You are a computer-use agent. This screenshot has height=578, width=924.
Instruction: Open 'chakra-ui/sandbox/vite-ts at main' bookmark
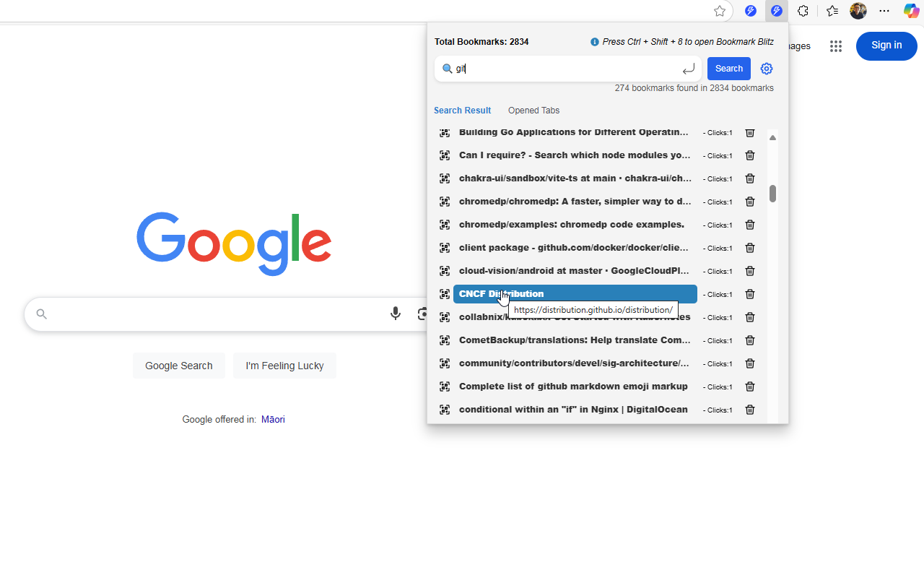coord(575,178)
